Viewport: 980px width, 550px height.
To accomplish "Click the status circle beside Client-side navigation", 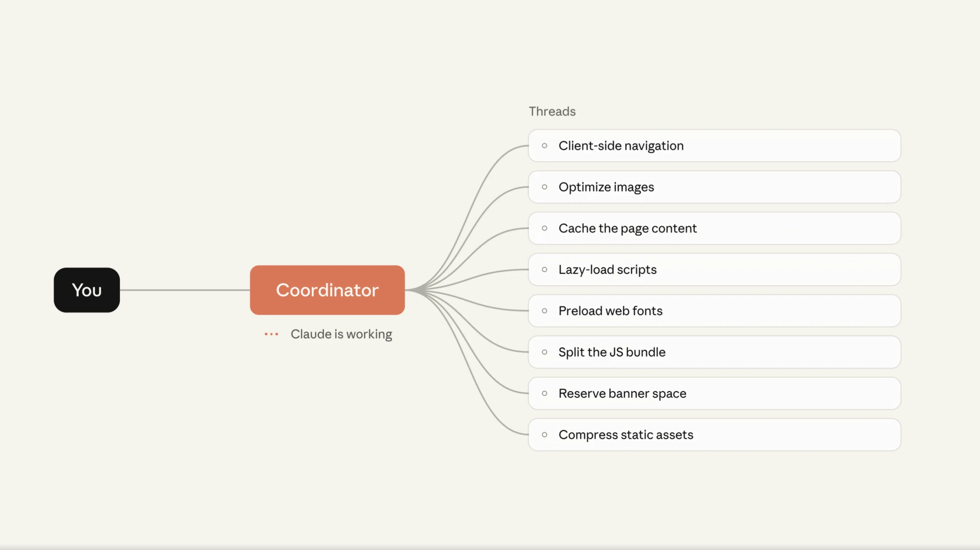I will [x=544, y=145].
